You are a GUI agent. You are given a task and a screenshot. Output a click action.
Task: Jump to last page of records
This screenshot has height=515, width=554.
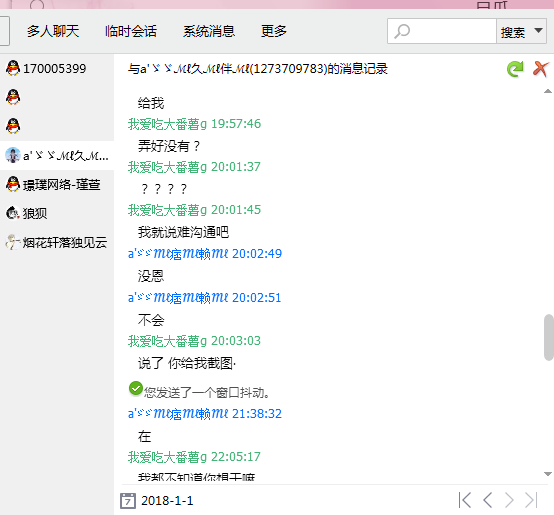pyautogui.click(x=531, y=500)
